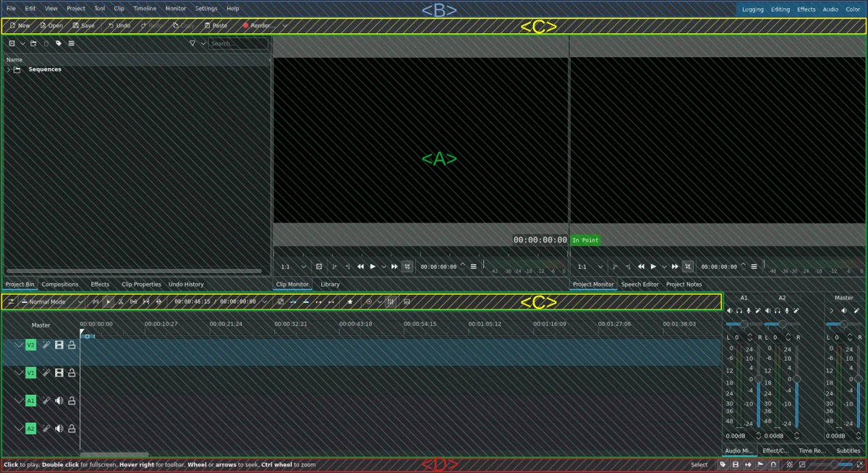This screenshot has height=473, width=868.
Task: Open Project Bin hamburger options menu
Action: click(71, 43)
